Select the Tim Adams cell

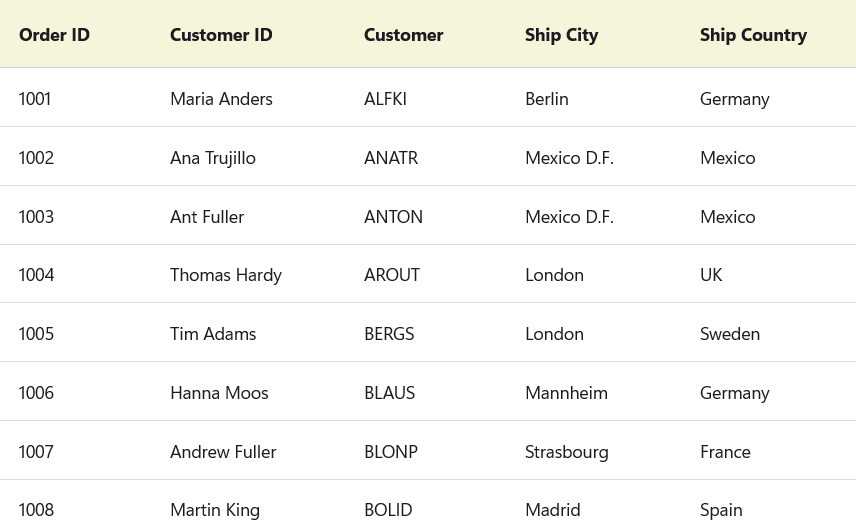pyautogui.click(x=213, y=333)
